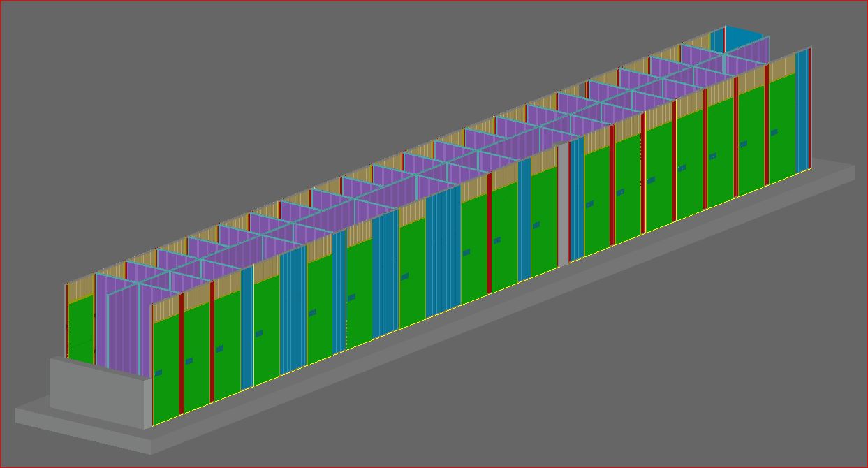This screenshot has height=468, width=868.
Task: Select blue panel at right end of front wall
Action: tap(802, 110)
